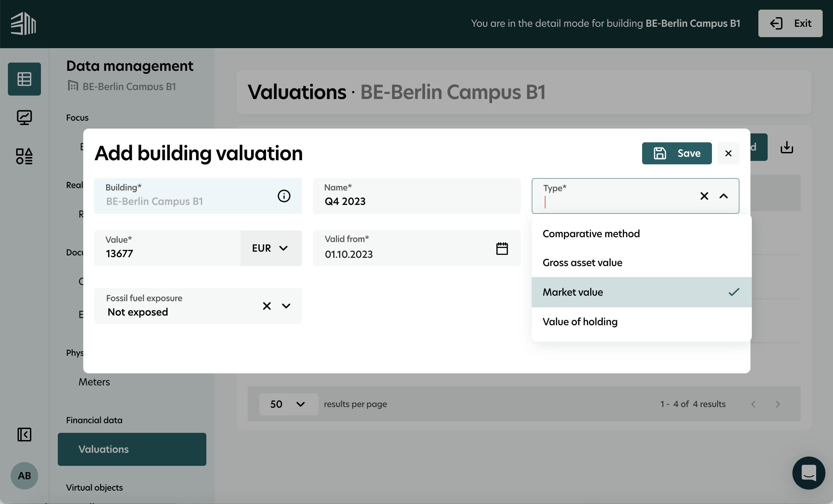This screenshot has height=504, width=833.
Task: Open the Data management table icon in the sidebar
Action: pos(24,79)
